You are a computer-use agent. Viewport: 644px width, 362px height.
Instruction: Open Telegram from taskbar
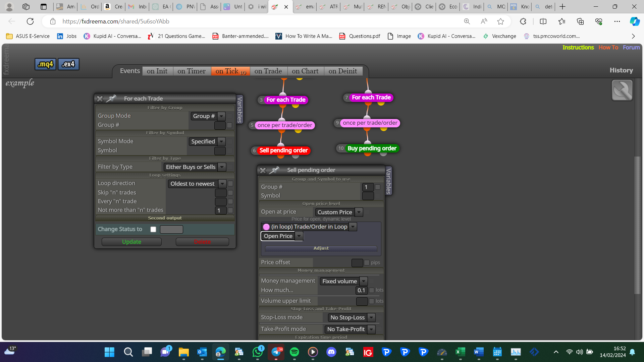276,352
